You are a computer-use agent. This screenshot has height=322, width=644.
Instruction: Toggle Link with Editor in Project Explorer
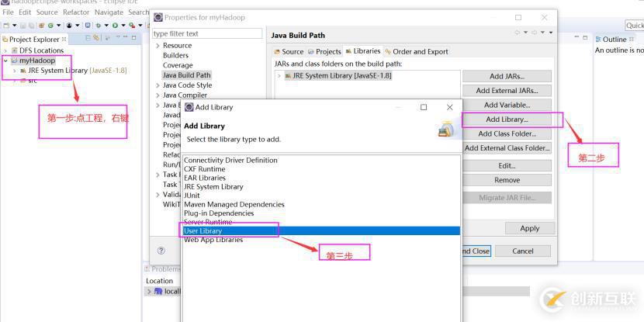click(96, 38)
